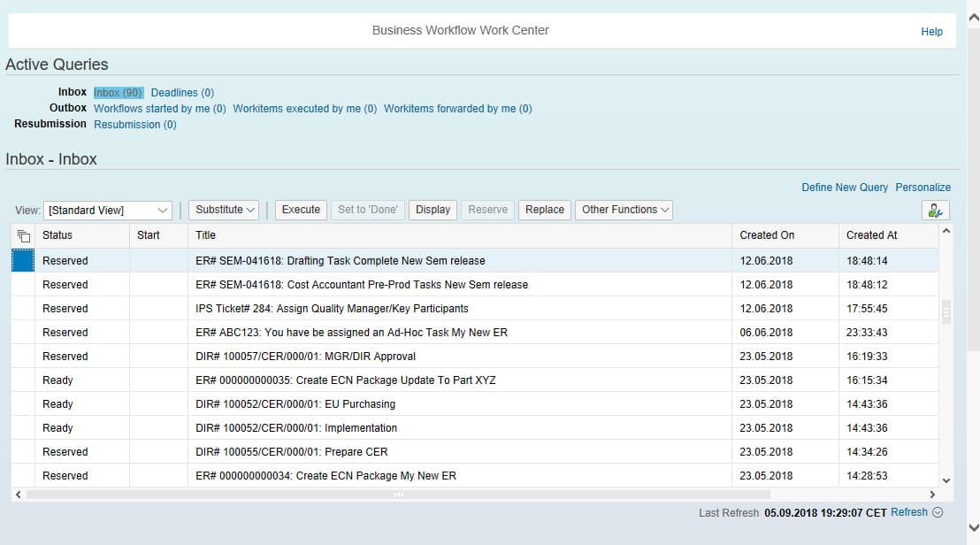Image resolution: width=980 pixels, height=545 pixels.
Task: Expand the View [Standard View] combo box
Action: 162,210
